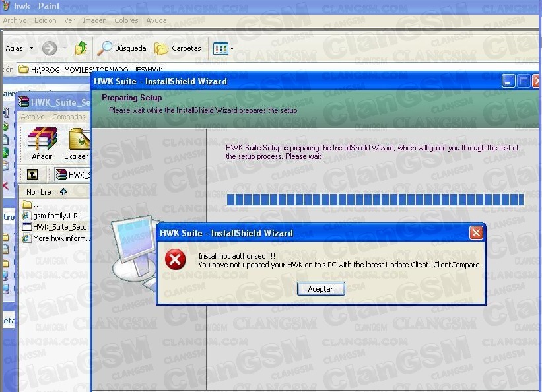Select gsm family.URL in file list
Viewport: 542px width, 392px height.
(56, 215)
